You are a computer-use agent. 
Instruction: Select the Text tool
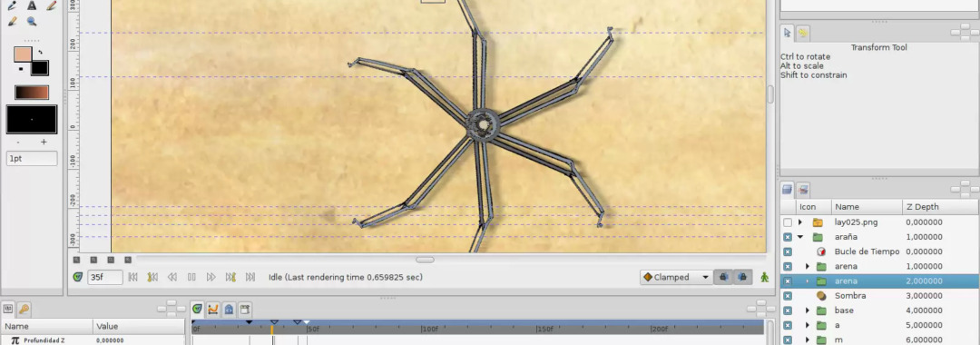[31, 5]
